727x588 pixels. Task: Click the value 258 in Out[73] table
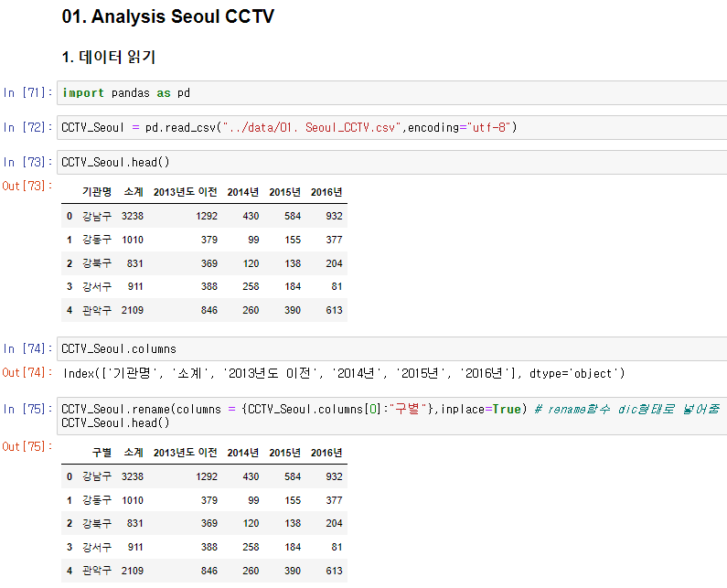click(251, 286)
